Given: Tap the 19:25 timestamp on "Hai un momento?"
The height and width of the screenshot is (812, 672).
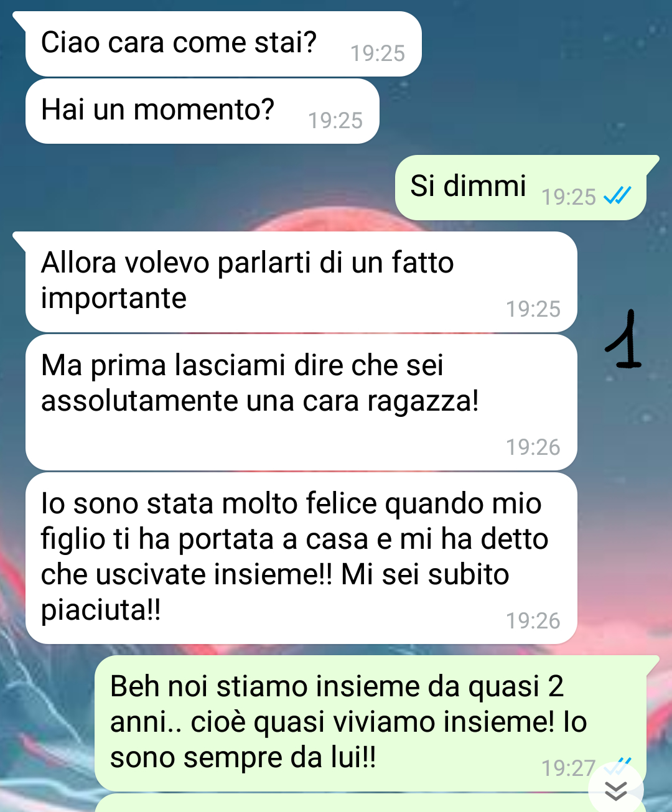Looking at the screenshot, I should (x=335, y=121).
